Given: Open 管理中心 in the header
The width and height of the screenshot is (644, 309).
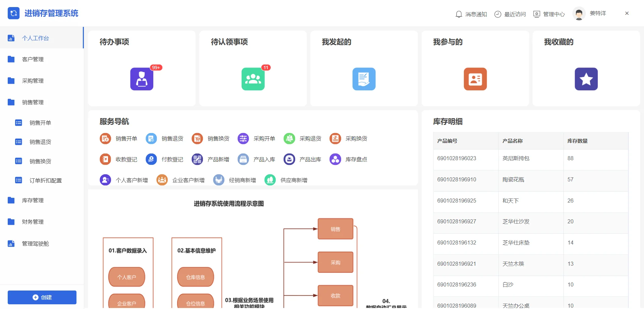Looking at the screenshot, I should [549, 14].
